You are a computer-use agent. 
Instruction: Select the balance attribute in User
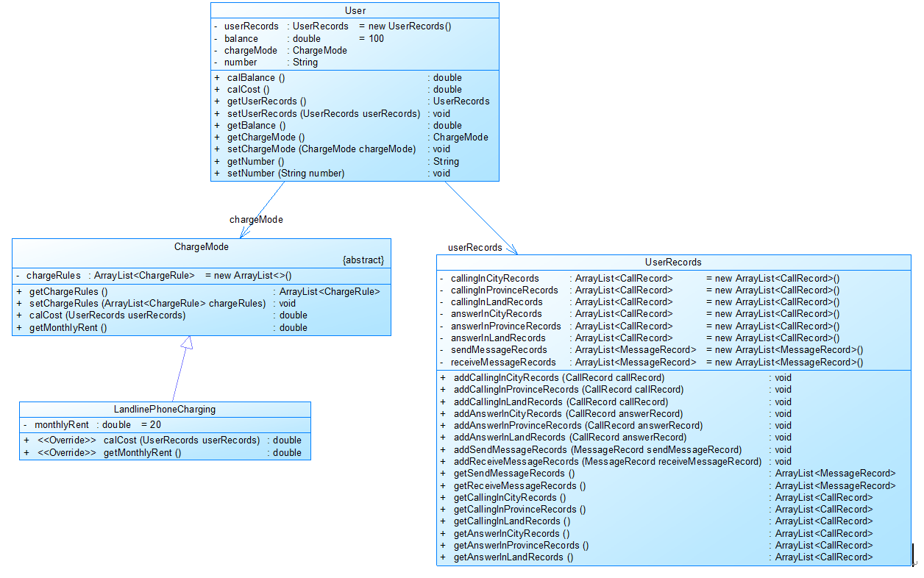(x=298, y=38)
